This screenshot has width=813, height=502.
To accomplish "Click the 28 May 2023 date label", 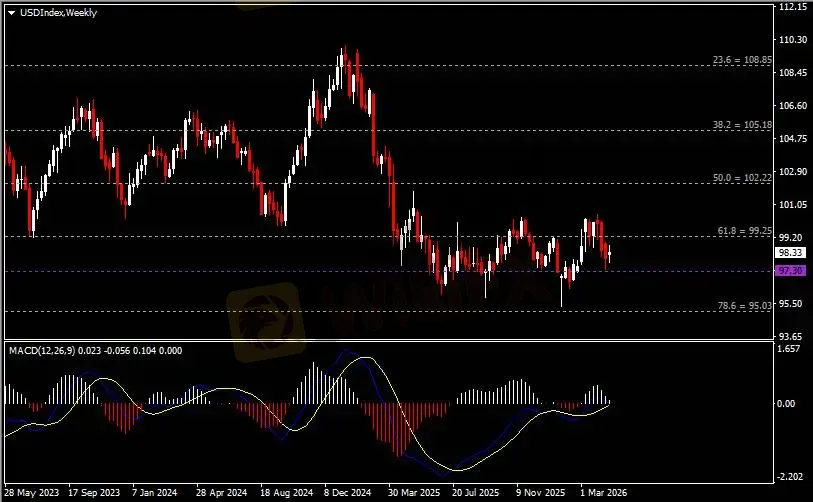I will 33,493.
